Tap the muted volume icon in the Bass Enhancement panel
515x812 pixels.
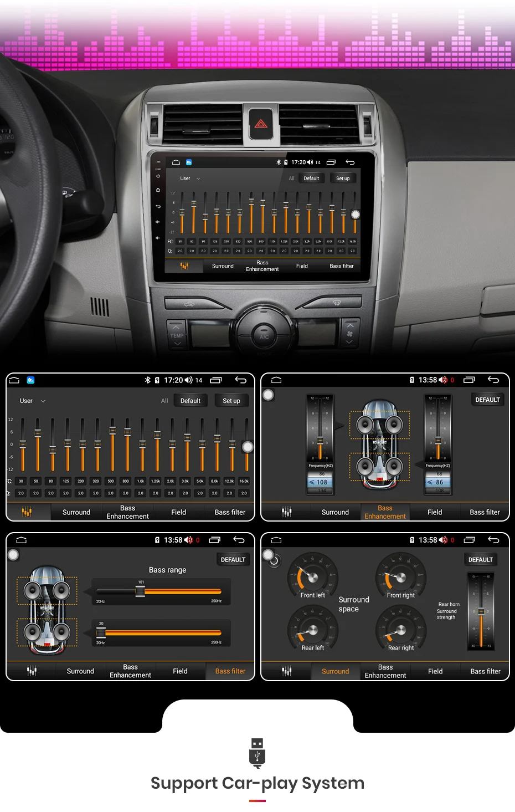[x=442, y=380]
